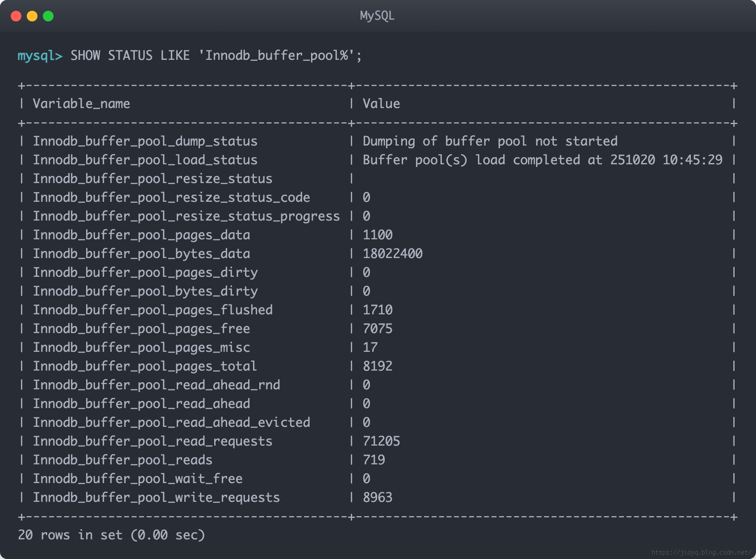This screenshot has width=756, height=559.
Task: Click the mysql> prompt text
Action: tap(40, 56)
